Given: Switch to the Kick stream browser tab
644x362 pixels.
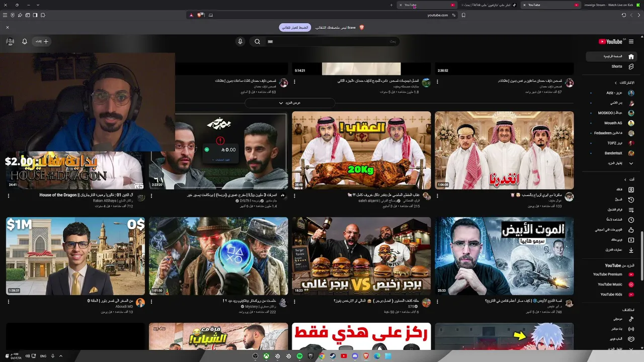Looking at the screenshot, I should [612, 5].
